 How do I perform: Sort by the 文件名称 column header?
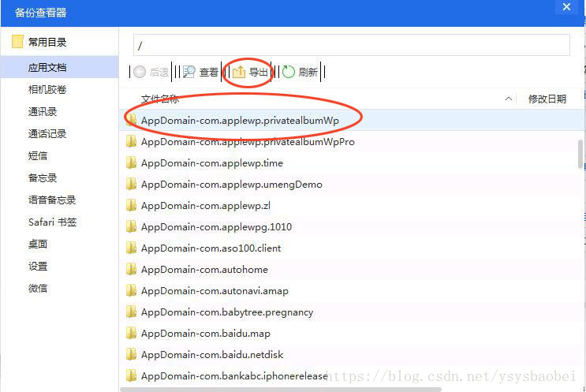click(x=160, y=99)
